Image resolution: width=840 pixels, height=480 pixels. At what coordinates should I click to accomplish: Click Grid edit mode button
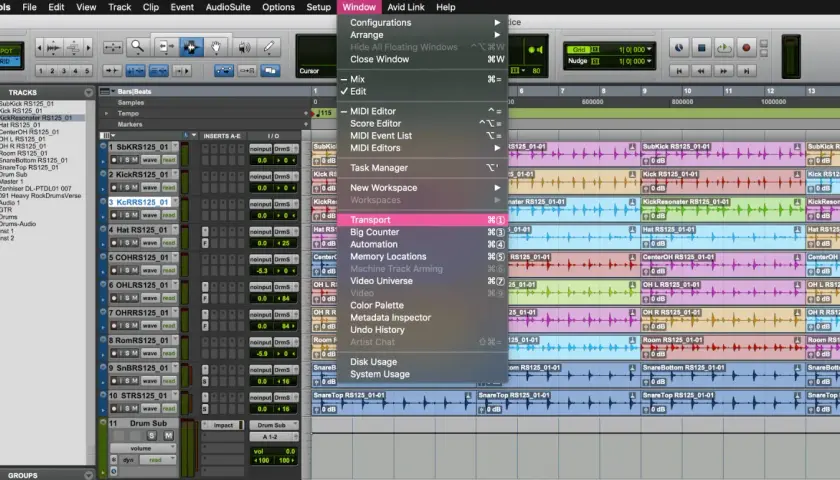pos(10,61)
